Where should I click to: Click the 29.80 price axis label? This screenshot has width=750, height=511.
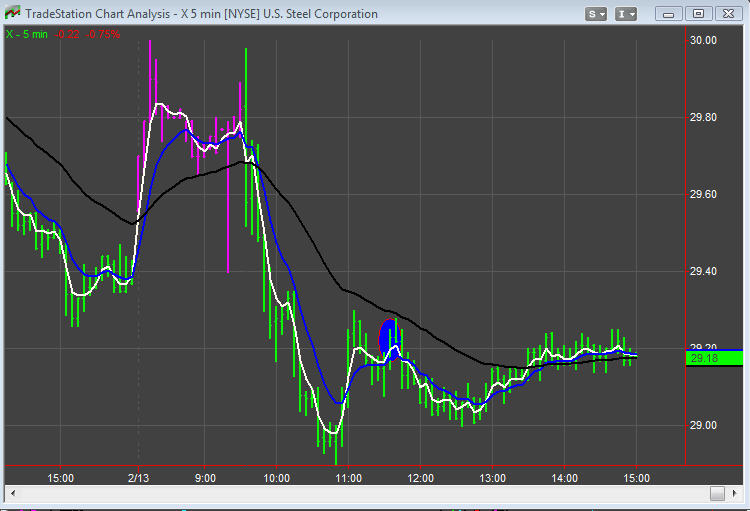click(703, 117)
